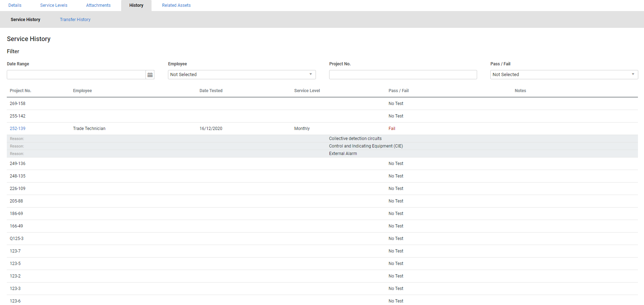Viewport: 644px width, 305px height.
Task: Select project number 249-136
Action: click(x=18, y=164)
